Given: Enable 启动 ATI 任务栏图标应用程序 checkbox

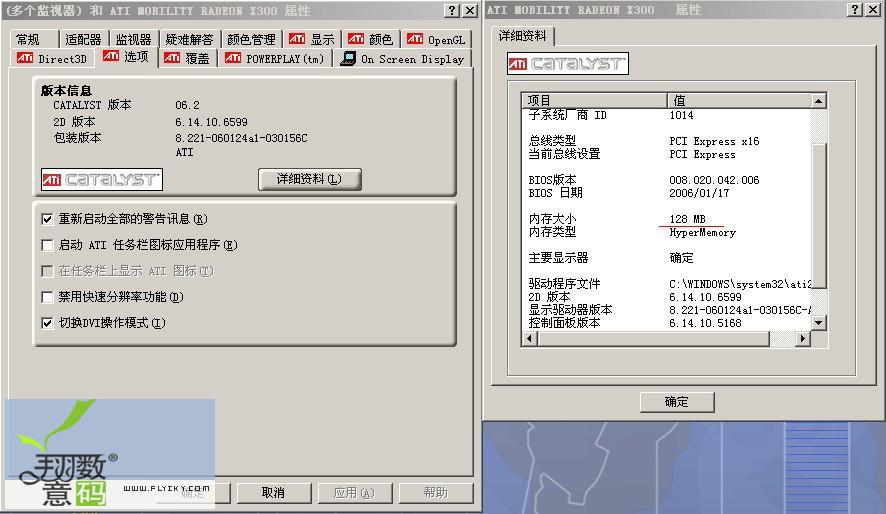Looking at the screenshot, I should [47, 245].
